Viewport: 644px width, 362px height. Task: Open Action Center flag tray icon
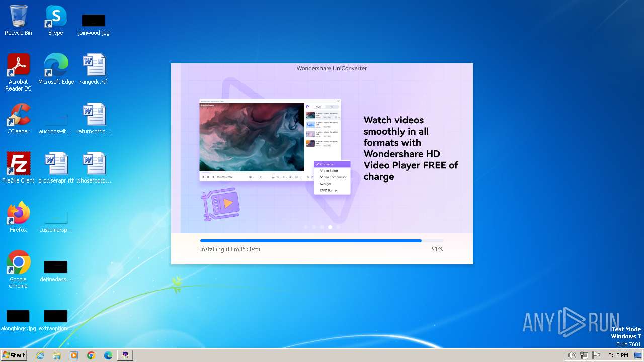(596, 355)
